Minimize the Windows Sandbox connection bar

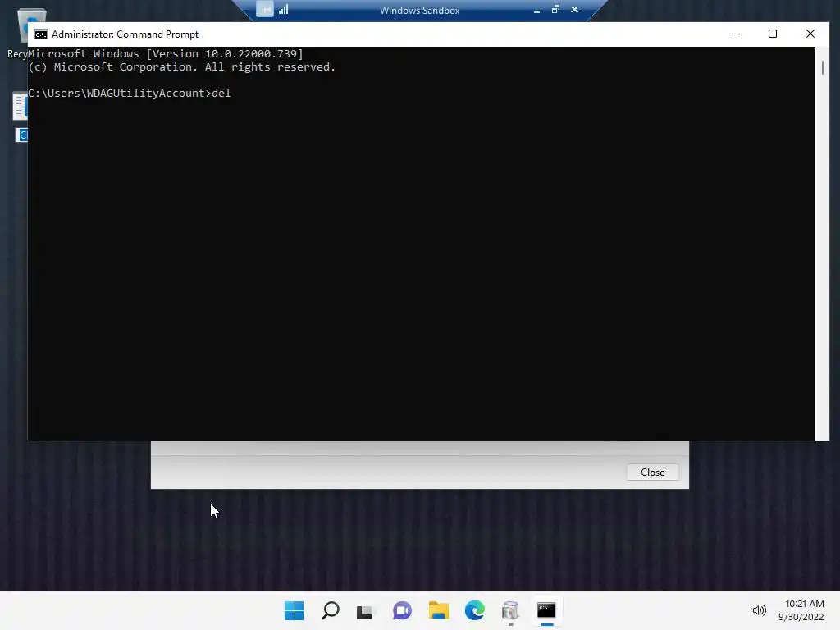536,10
